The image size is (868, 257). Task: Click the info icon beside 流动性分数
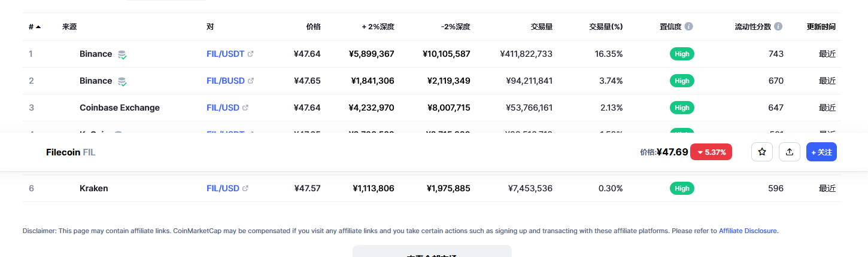coord(778,27)
